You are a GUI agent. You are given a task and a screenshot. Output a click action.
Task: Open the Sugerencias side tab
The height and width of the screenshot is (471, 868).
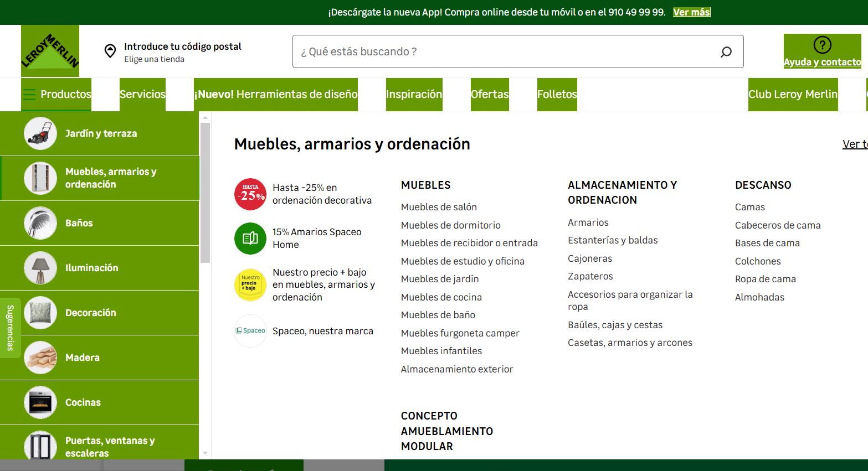coord(10,328)
